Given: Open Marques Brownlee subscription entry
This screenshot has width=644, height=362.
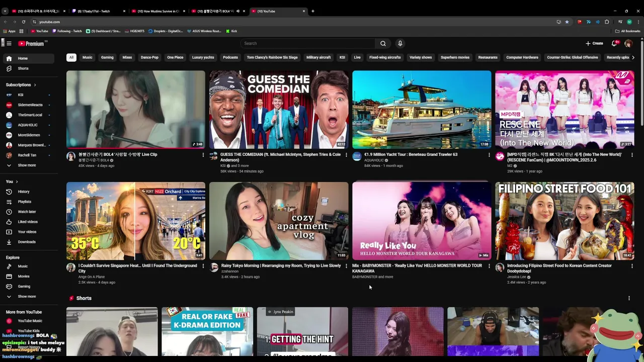Looking at the screenshot, I should [28, 145].
